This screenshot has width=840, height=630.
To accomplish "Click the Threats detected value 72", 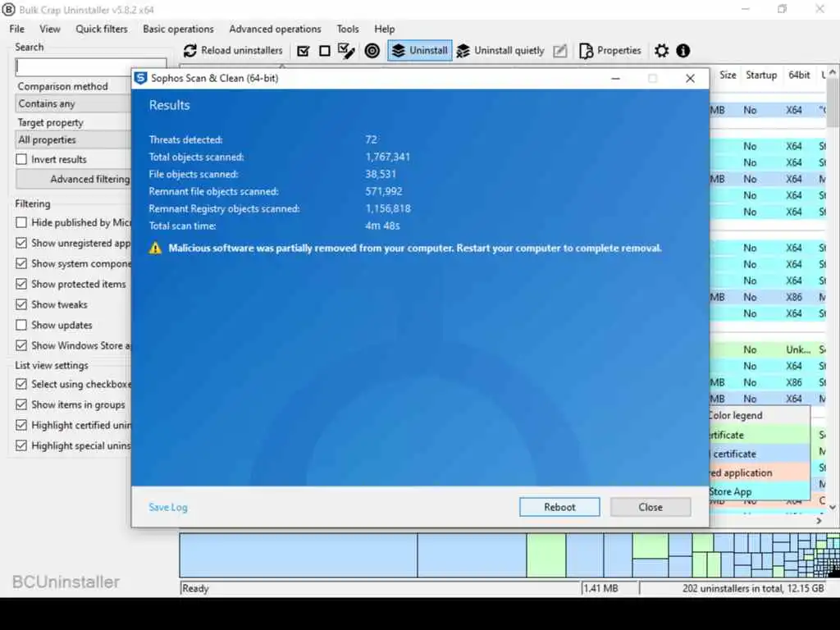I will pyautogui.click(x=372, y=139).
